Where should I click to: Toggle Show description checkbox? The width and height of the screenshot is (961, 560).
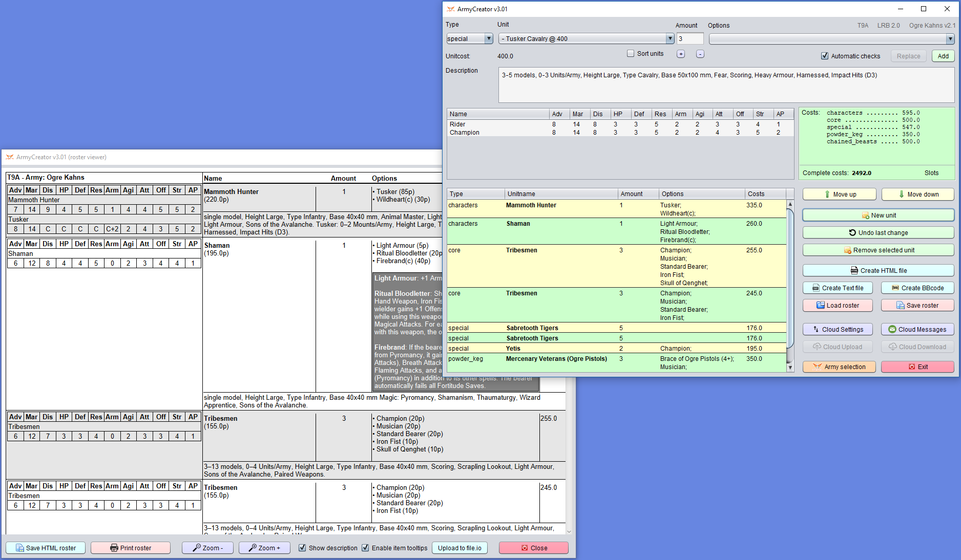click(303, 548)
